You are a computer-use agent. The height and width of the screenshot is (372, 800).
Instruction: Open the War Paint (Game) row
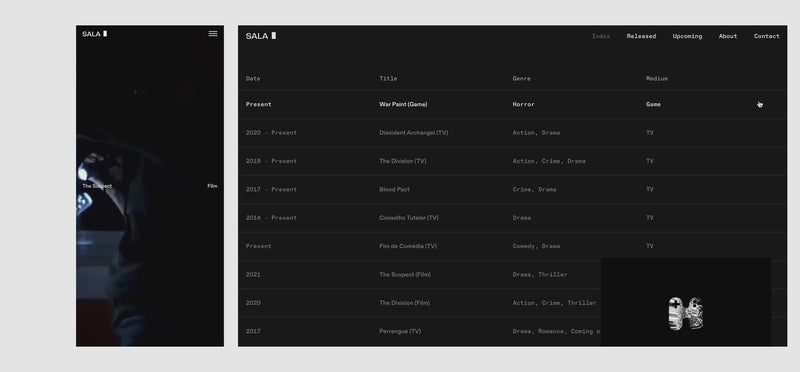click(512, 105)
